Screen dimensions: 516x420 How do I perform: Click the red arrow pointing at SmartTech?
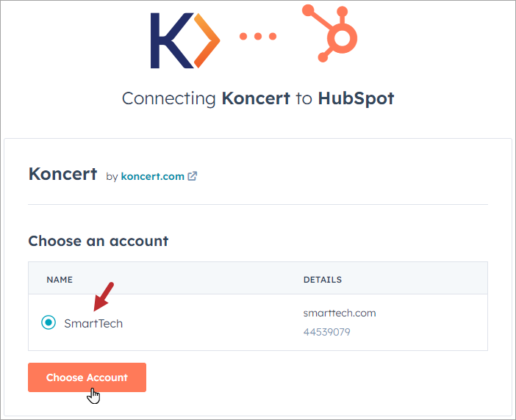pos(104,297)
